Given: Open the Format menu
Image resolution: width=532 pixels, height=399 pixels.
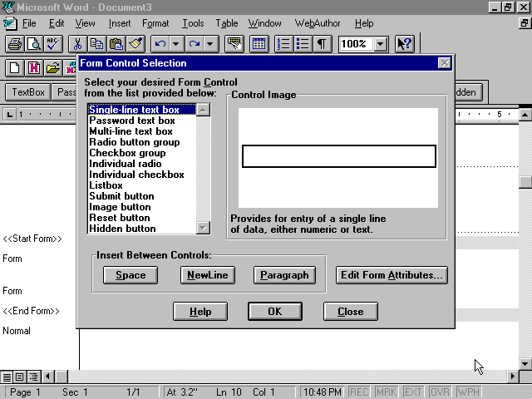Looking at the screenshot, I should (x=155, y=23).
